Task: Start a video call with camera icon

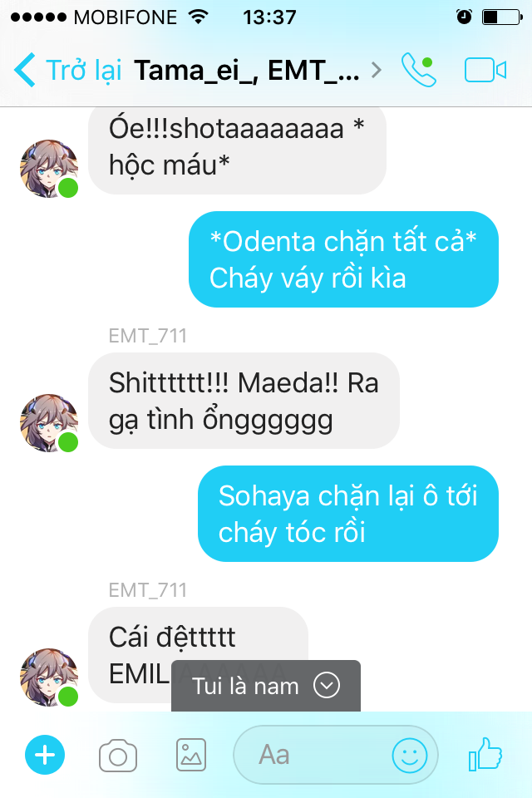Action: (x=485, y=70)
